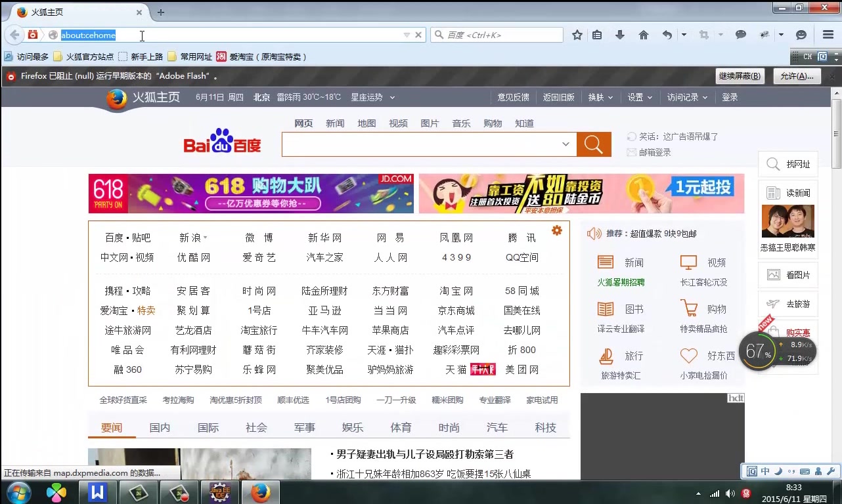Open 淘宝网 link in site grid
This screenshot has width=842, height=504.
pyautogui.click(x=456, y=291)
